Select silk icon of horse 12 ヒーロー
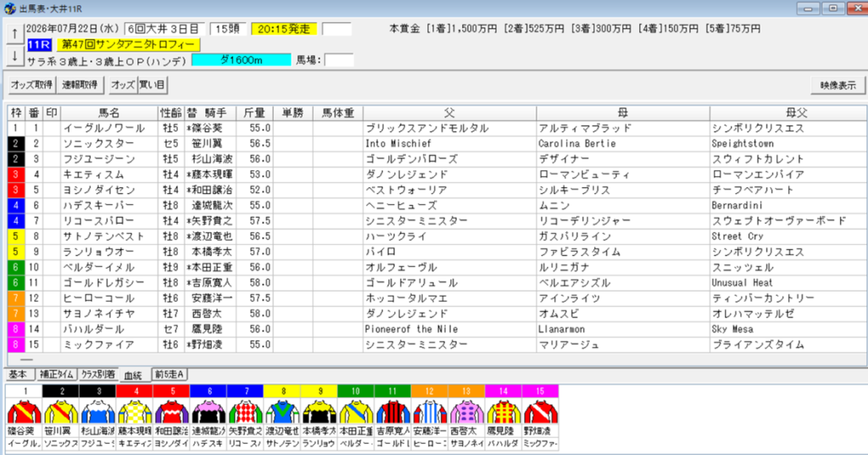This screenshot has width=868, height=455. click(x=430, y=412)
